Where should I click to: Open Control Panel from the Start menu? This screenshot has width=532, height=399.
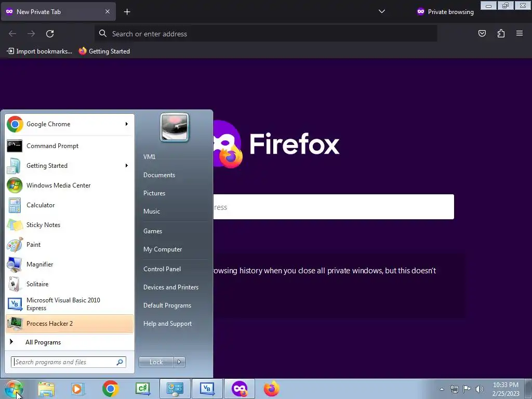click(x=162, y=269)
